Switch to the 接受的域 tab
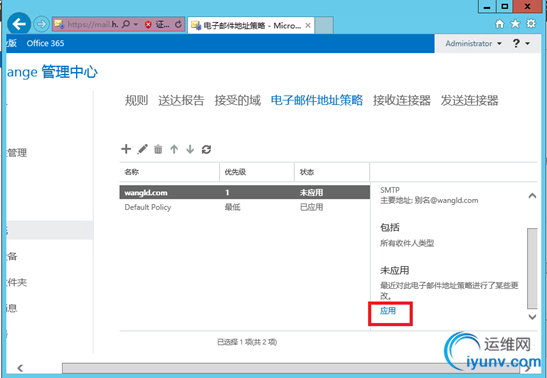The width and height of the screenshot is (547, 378). pyautogui.click(x=238, y=100)
